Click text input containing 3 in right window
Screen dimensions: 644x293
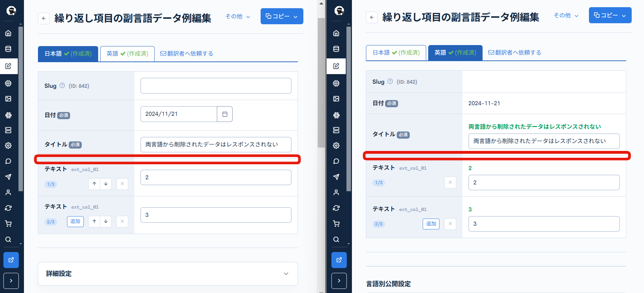coord(544,224)
